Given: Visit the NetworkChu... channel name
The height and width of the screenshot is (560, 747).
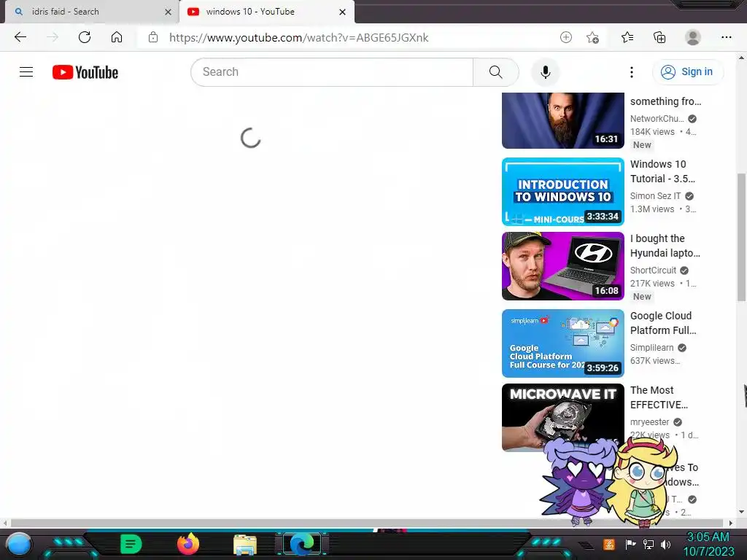Looking at the screenshot, I should point(657,119).
